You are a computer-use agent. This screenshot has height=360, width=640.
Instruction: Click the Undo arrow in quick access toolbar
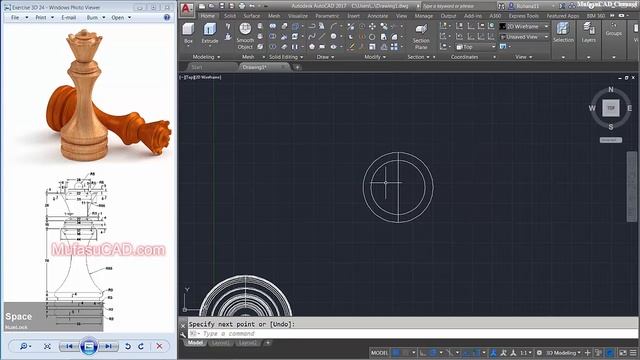click(x=252, y=6)
